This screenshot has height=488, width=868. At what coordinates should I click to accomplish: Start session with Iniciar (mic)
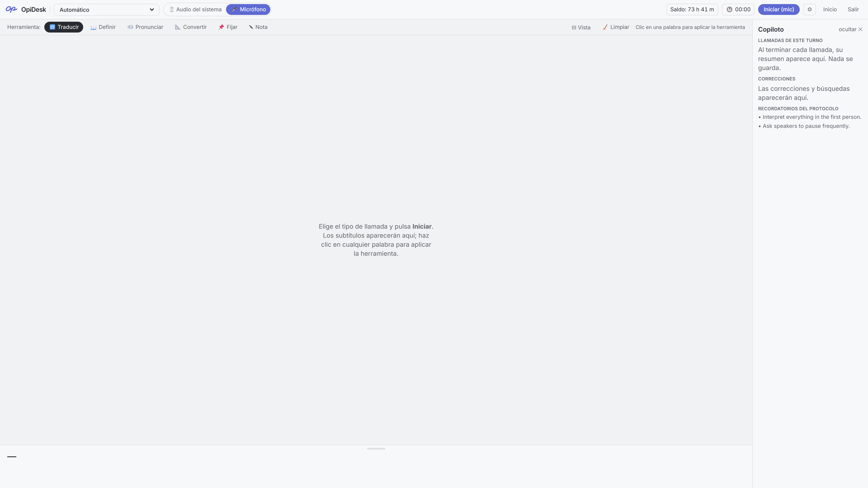coord(779,9)
